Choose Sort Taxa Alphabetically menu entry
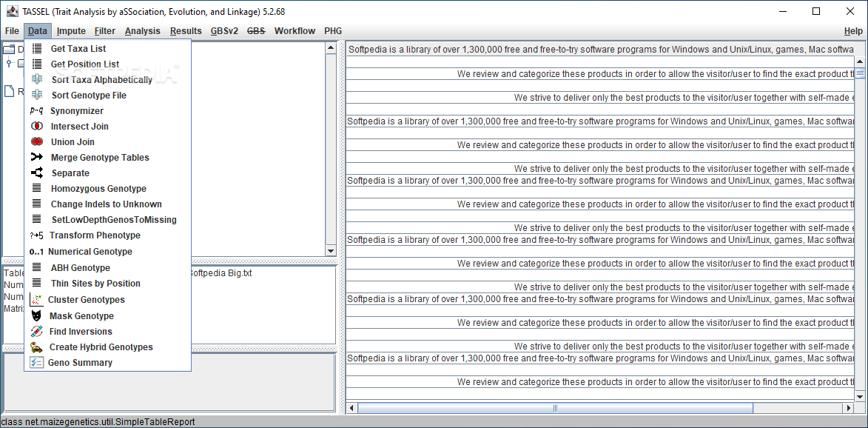 tap(108, 80)
